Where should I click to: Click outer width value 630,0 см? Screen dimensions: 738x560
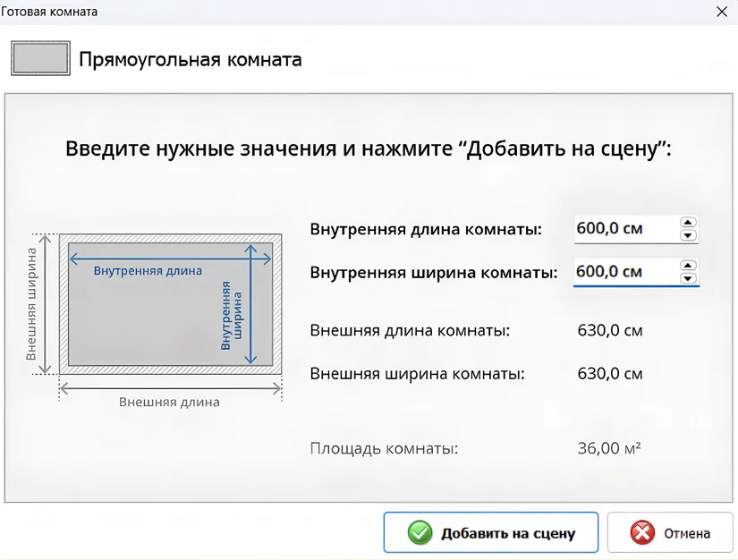(x=610, y=374)
